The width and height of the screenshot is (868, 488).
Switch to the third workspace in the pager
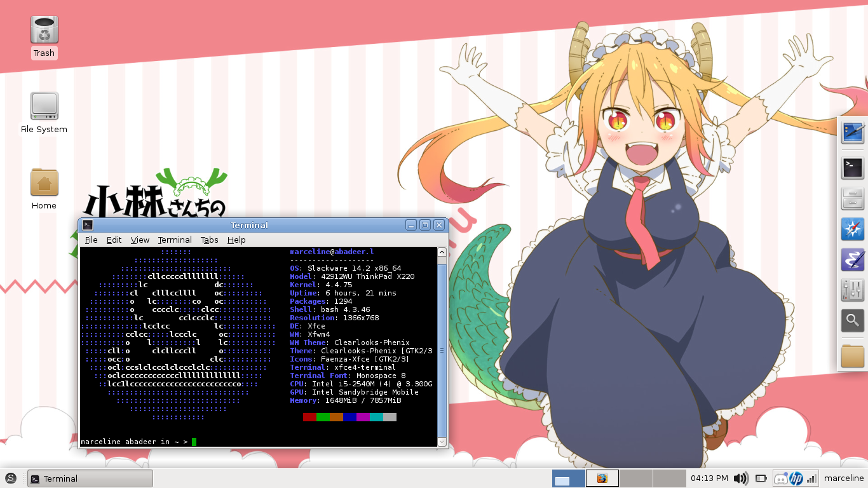click(x=636, y=478)
